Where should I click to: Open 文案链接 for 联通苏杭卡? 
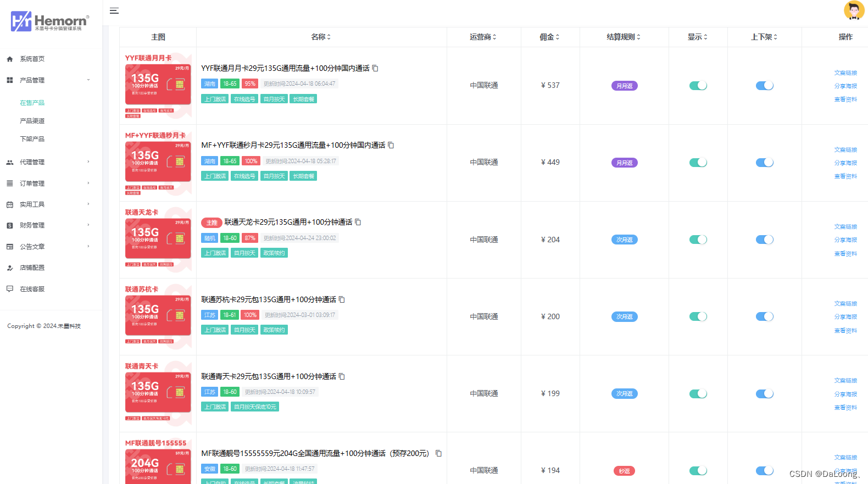point(845,303)
